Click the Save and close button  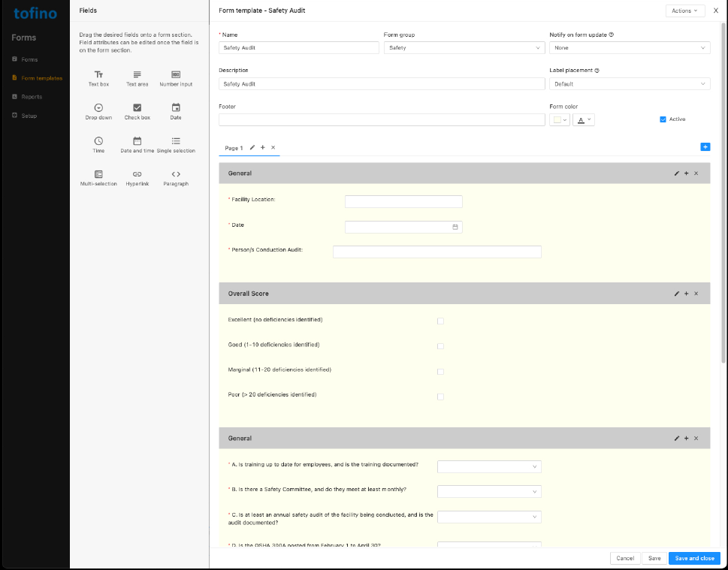coord(695,559)
